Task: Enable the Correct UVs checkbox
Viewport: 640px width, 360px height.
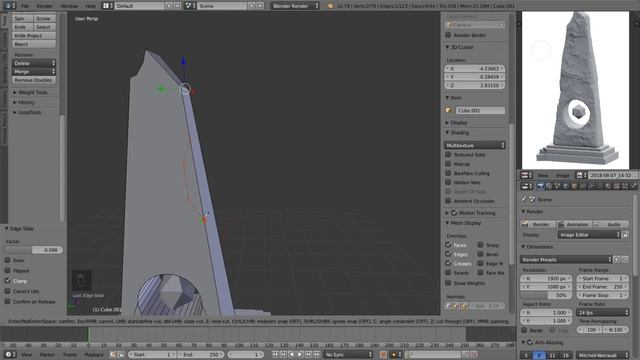Action: point(7,291)
